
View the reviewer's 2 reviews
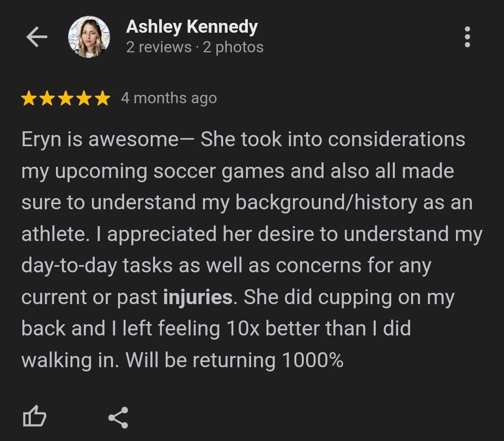159,47
